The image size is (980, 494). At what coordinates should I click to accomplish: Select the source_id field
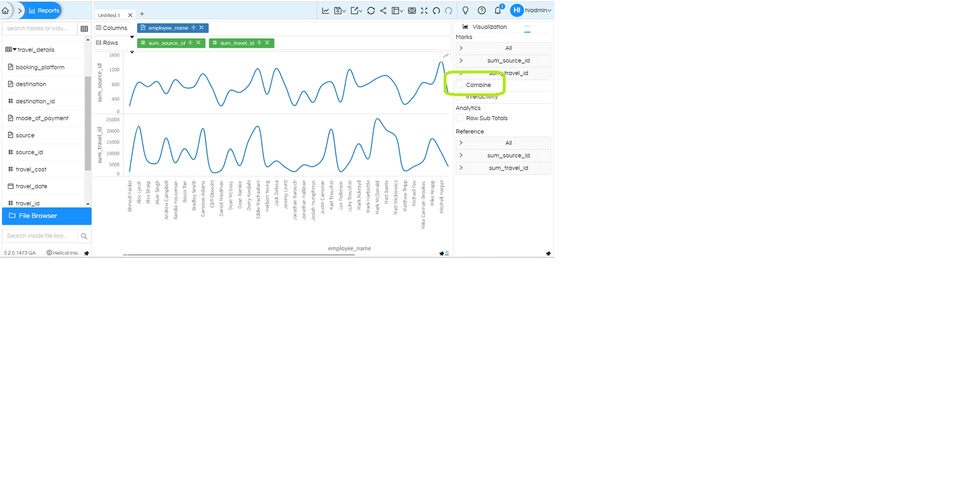point(29,153)
